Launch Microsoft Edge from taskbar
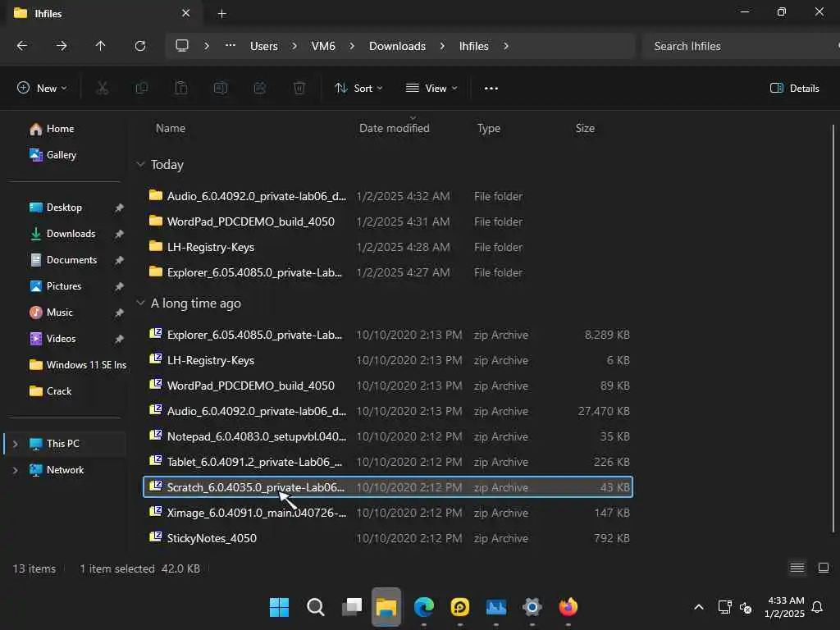 [424, 607]
